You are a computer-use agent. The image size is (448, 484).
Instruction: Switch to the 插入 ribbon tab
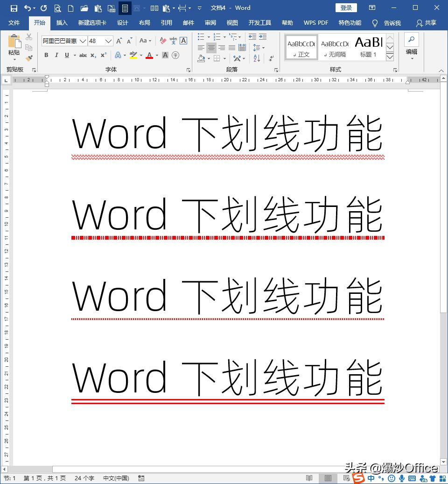tap(62, 22)
